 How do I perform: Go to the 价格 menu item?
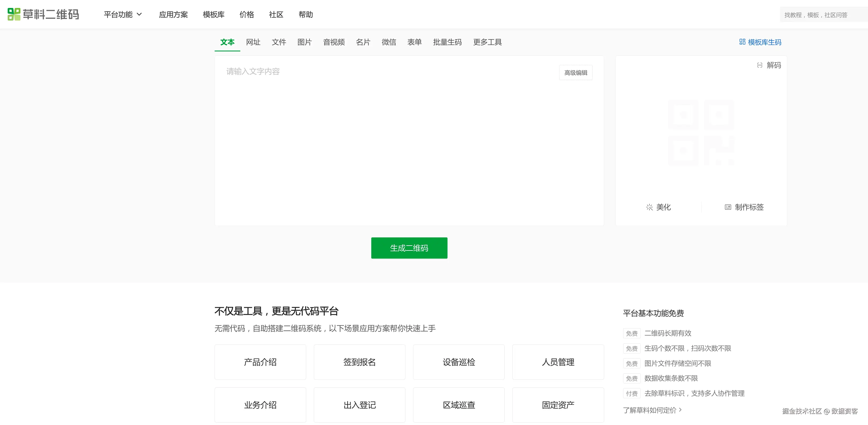[247, 15]
